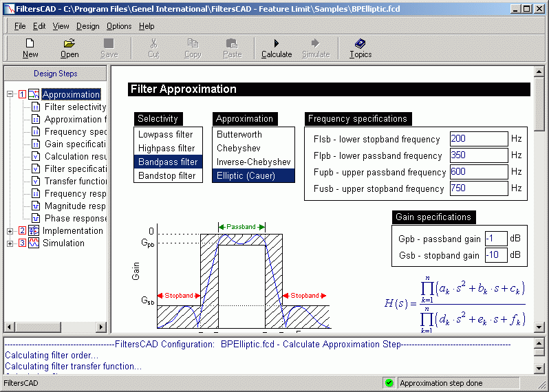Click the Flsb lower stopband frequency field
549x392 pixels.
(479, 139)
